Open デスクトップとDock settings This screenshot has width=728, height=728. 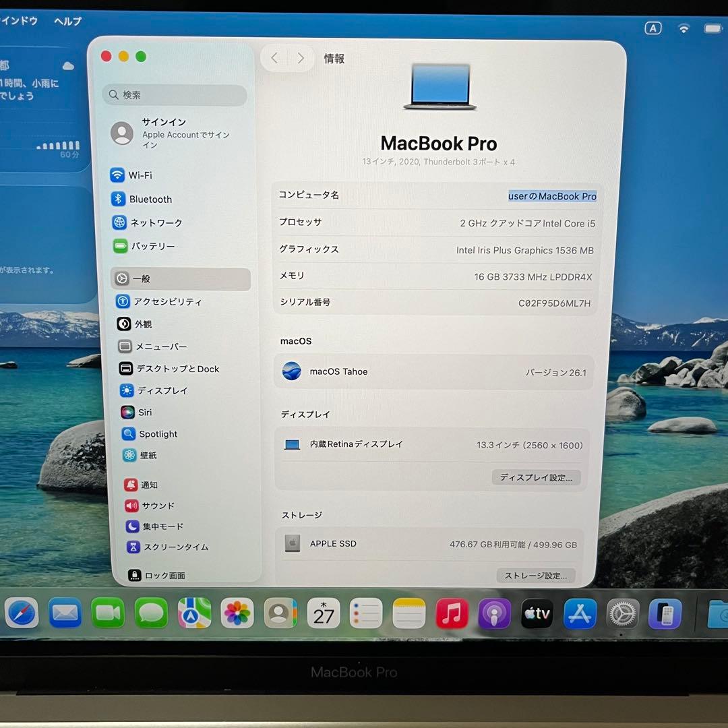(169, 369)
